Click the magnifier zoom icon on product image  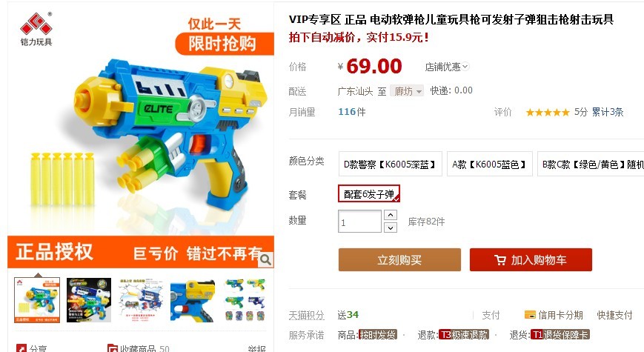coord(266,259)
